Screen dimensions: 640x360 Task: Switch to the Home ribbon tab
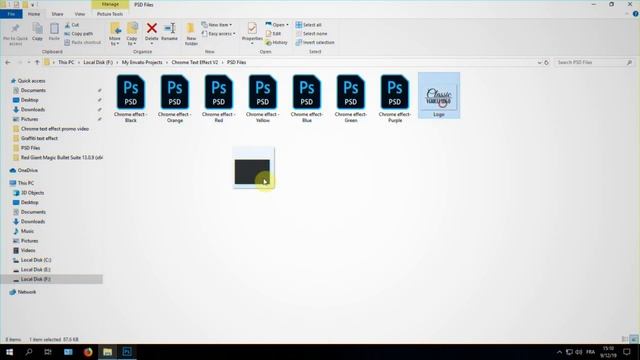[34, 14]
